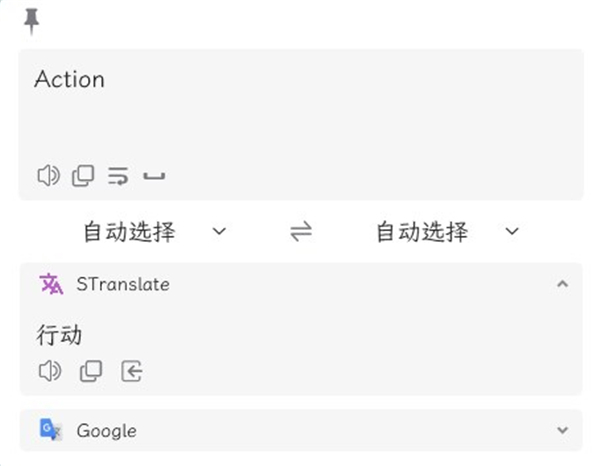Open the target language dropdown arrow
This screenshot has width=600, height=466.
pos(512,232)
